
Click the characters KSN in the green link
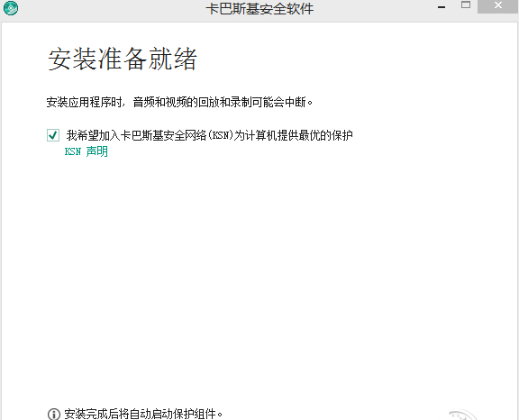coord(73,151)
